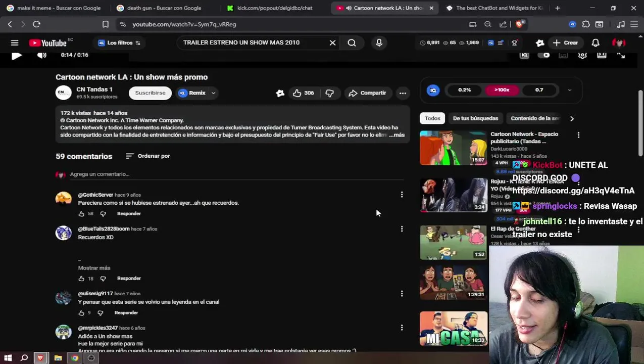The width and height of the screenshot is (644, 364).
Task: Like the video with 306 likes
Action: [x=304, y=93]
